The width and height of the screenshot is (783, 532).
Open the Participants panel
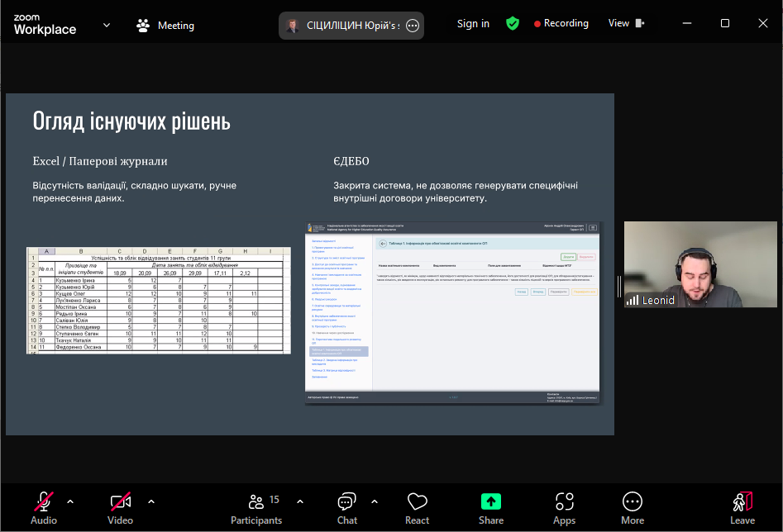pyautogui.click(x=256, y=506)
